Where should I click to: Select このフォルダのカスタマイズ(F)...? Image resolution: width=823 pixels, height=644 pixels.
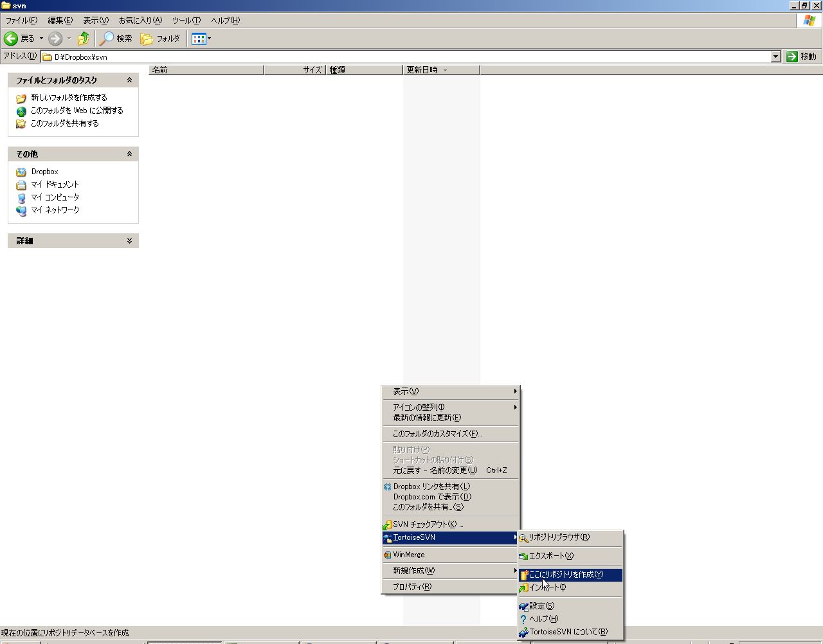[451, 434]
